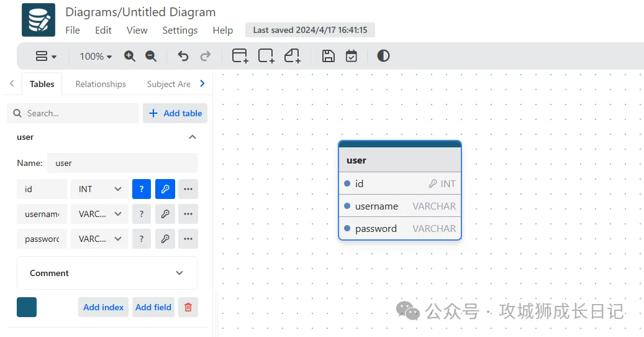Click the Add field button

click(153, 307)
